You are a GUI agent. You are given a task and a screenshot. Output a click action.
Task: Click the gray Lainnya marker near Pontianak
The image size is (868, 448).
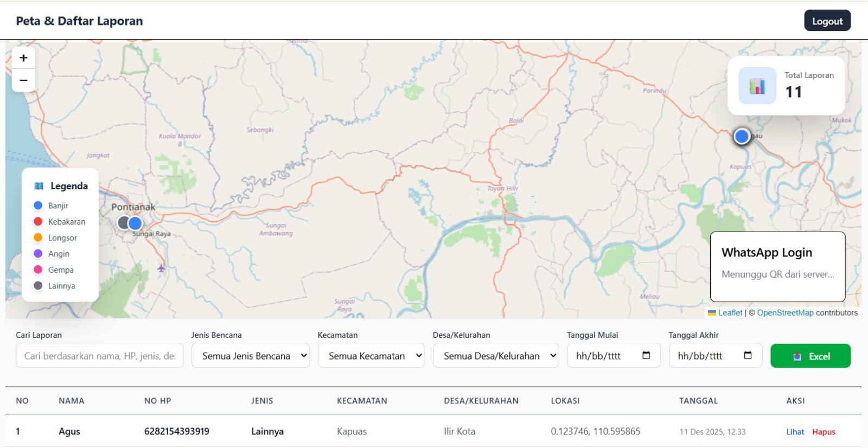coord(123,223)
